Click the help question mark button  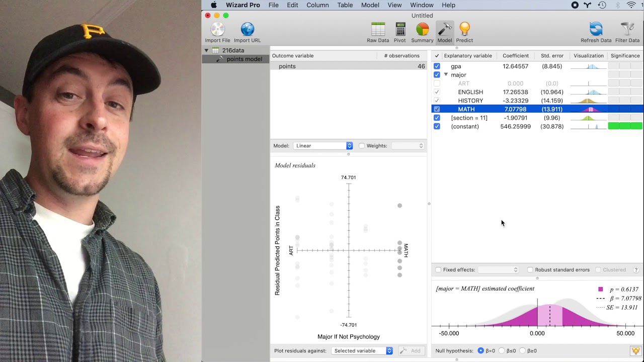click(636, 270)
